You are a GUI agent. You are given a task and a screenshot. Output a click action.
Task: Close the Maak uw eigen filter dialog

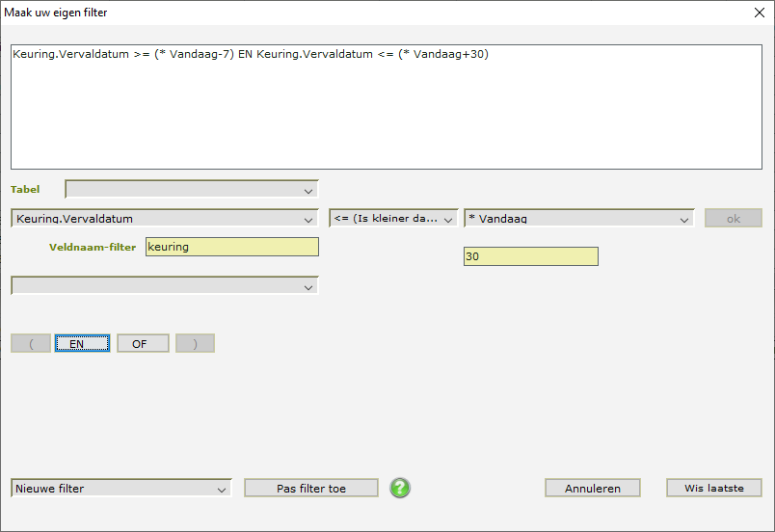coord(757,13)
